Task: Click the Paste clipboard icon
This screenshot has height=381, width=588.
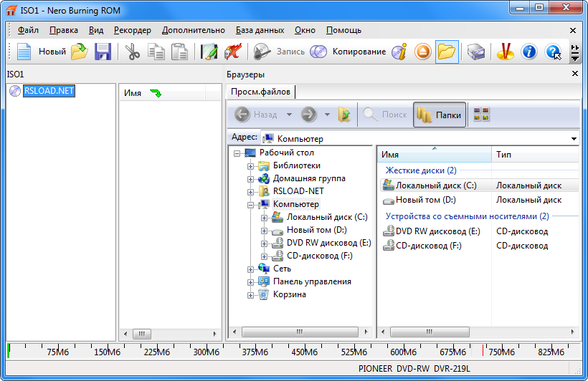Action: [x=179, y=52]
